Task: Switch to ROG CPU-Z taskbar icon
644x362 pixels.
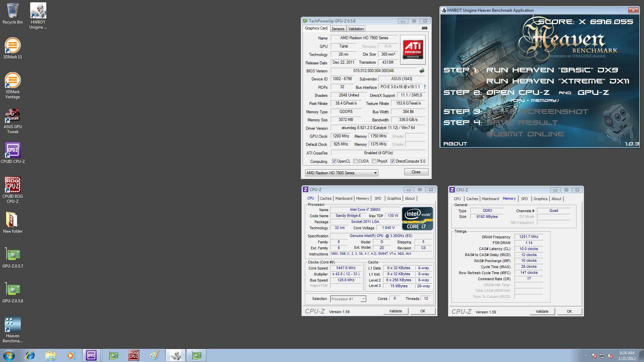Action: click(133, 355)
